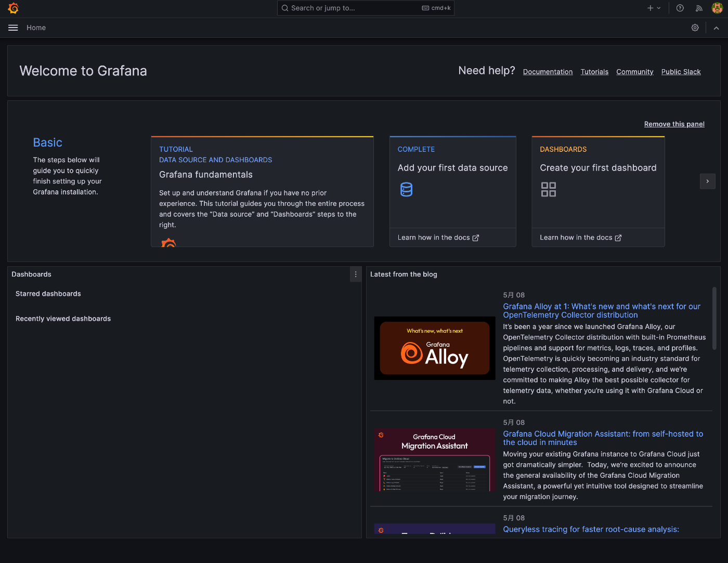Click Latest from the blog panel title
The height and width of the screenshot is (563, 728).
tap(404, 274)
